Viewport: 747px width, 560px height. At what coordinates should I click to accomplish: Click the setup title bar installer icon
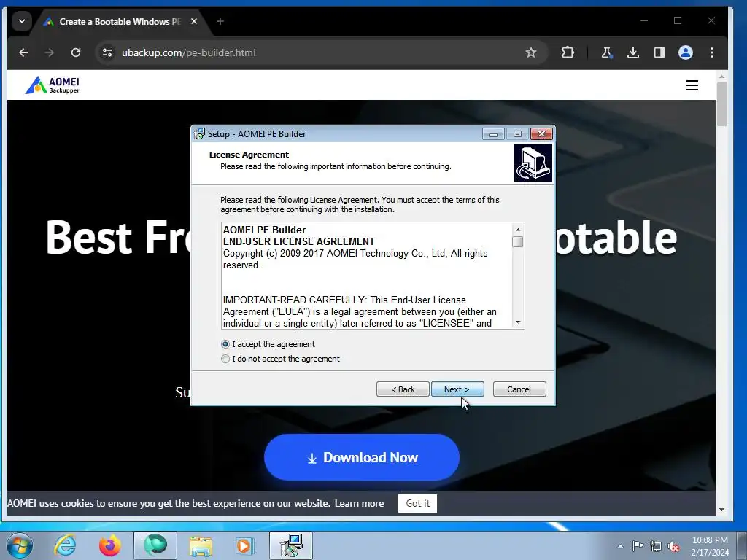199,134
